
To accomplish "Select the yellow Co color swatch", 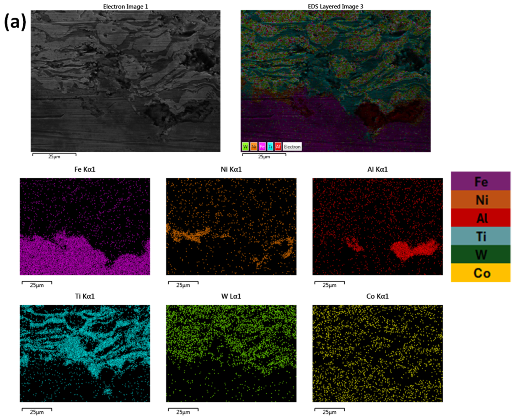I will 480,273.
